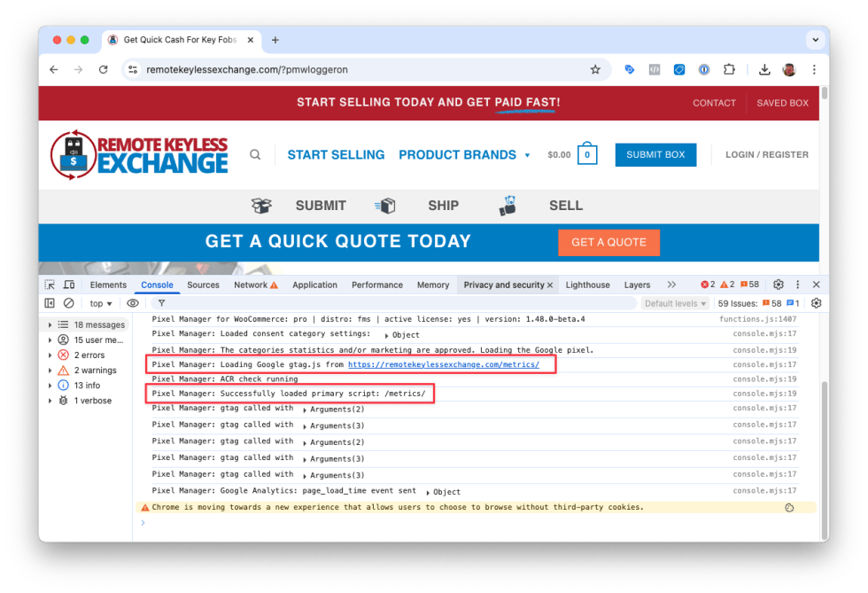Open the Chrome profile avatar

pyautogui.click(x=789, y=70)
